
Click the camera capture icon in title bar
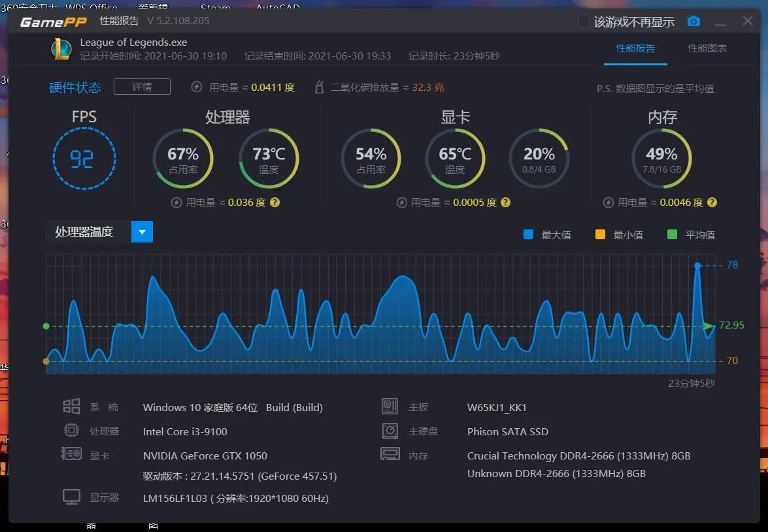click(693, 20)
